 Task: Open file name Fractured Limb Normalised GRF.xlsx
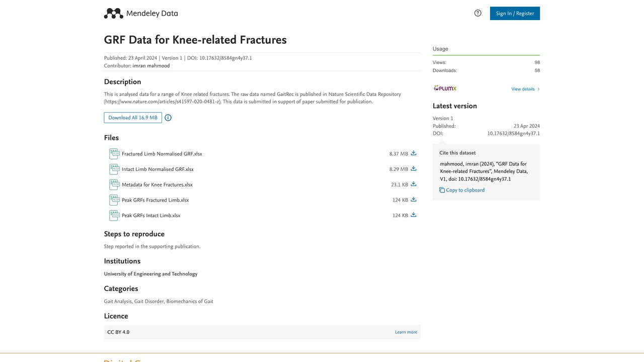[162, 154]
